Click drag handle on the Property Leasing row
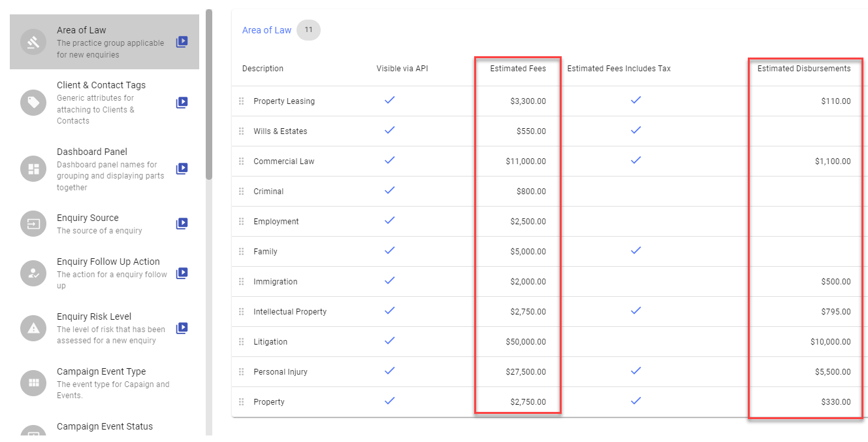The width and height of the screenshot is (868, 442). pyautogui.click(x=241, y=101)
